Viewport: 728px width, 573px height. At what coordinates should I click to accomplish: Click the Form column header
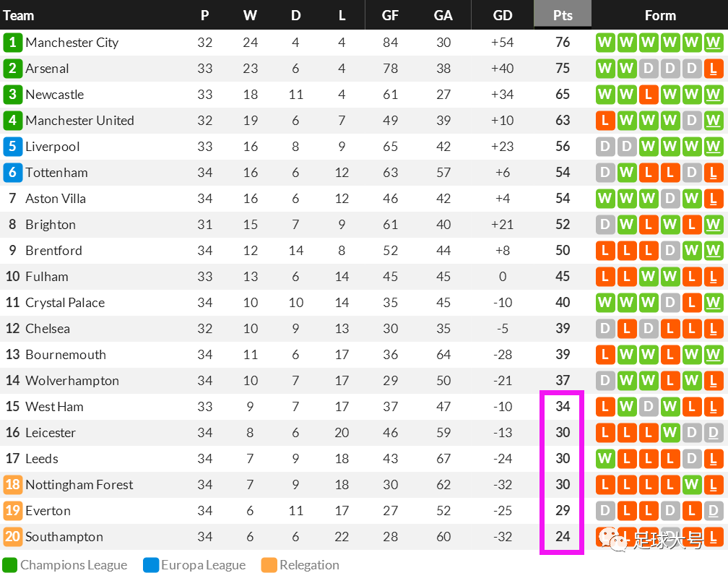click(660, 15)
